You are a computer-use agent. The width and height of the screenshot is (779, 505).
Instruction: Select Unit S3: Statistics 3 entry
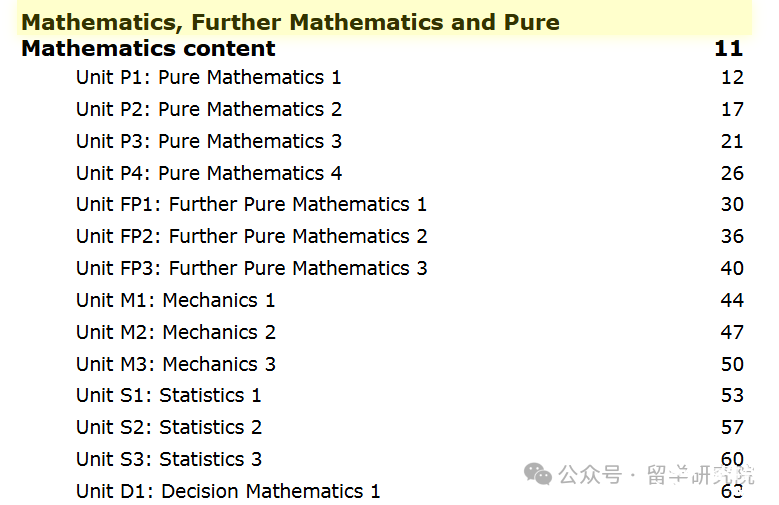tap(168, 459)
